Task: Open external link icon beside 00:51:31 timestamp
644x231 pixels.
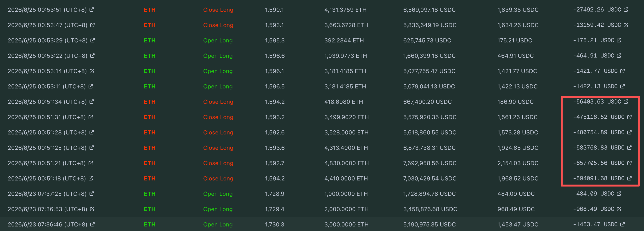Action: coord(91,117)
